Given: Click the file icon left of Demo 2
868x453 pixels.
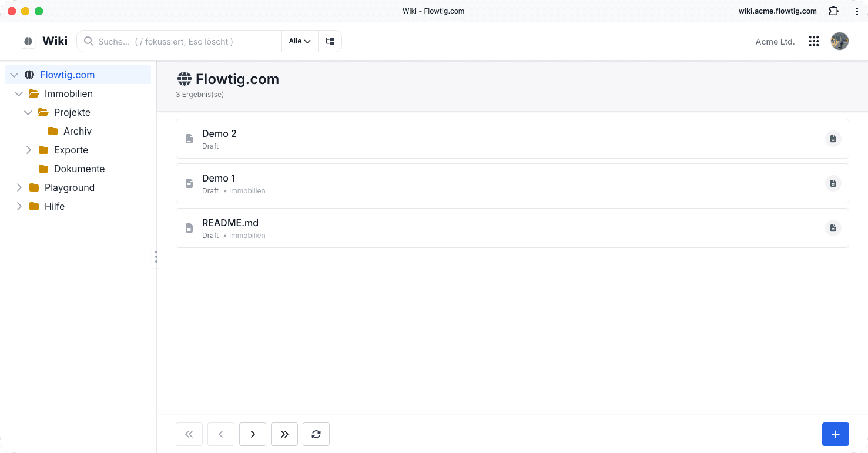Looking at the screenshot, I should coord(189,139).
